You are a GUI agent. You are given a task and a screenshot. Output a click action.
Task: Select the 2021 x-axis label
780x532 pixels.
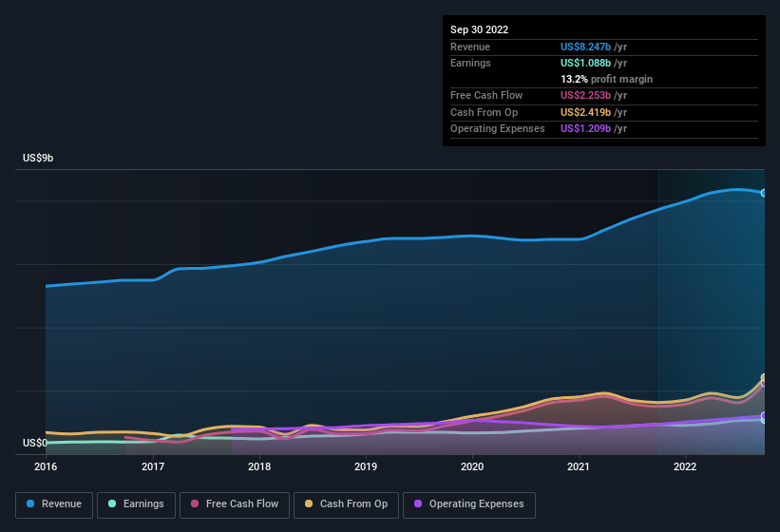point(579,466)
